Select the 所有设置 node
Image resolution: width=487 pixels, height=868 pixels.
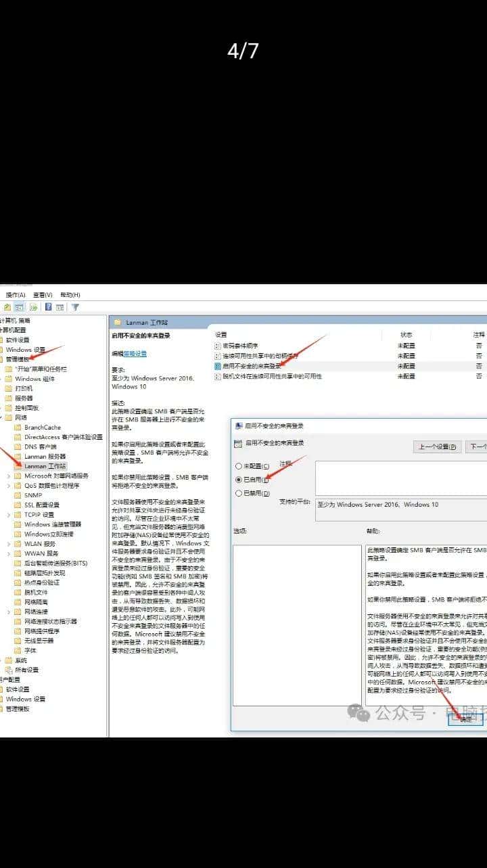pyautogui.click(x=27, y=670)
